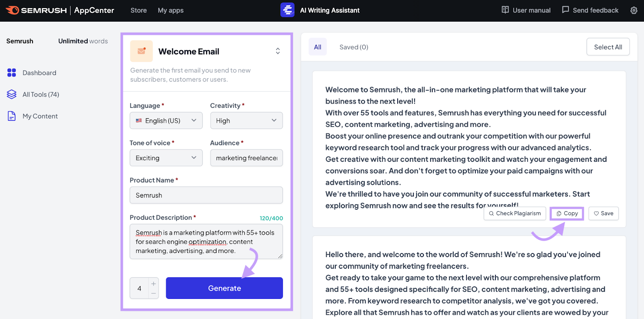Click the My Content document icon
Image resolution: width=644 pixels, height=319 pixels.
click(12, 116)
